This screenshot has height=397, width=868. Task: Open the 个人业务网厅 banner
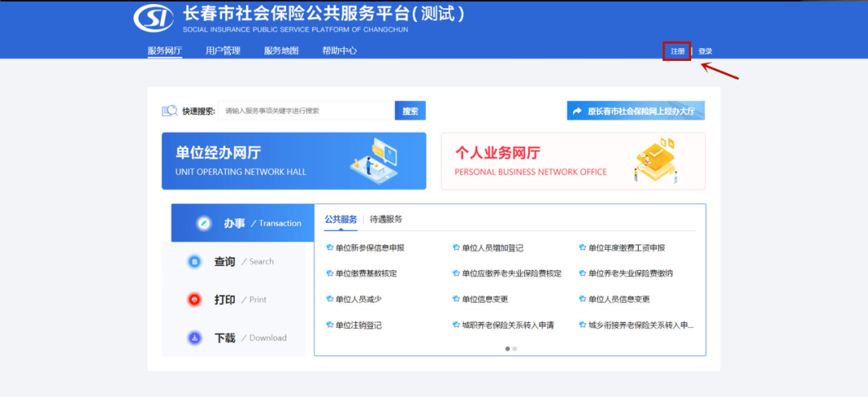573,161
